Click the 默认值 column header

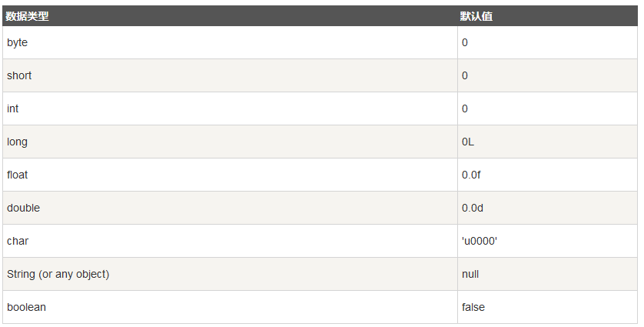[x=476, y=16]
